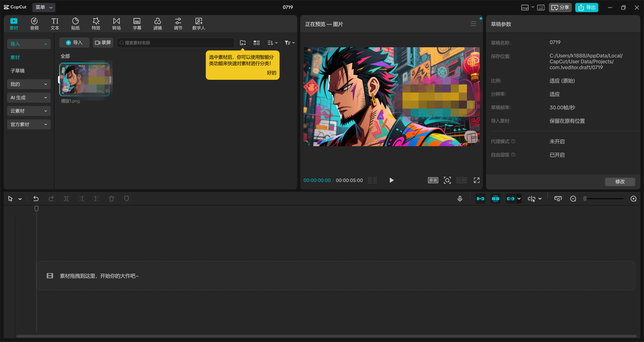
Task: Open the 菜单 menu dropdown
Action: [x=44, y=7]
